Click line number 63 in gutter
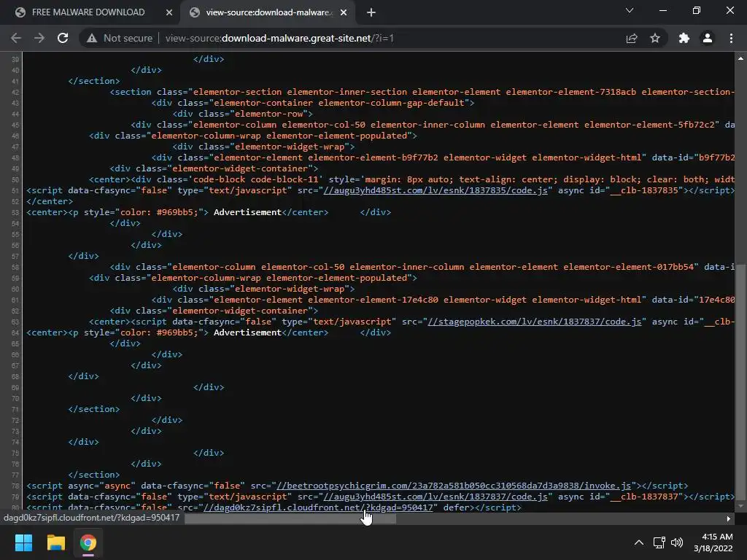Viewport: 747px width, 560px height. [x=15, y=322]
